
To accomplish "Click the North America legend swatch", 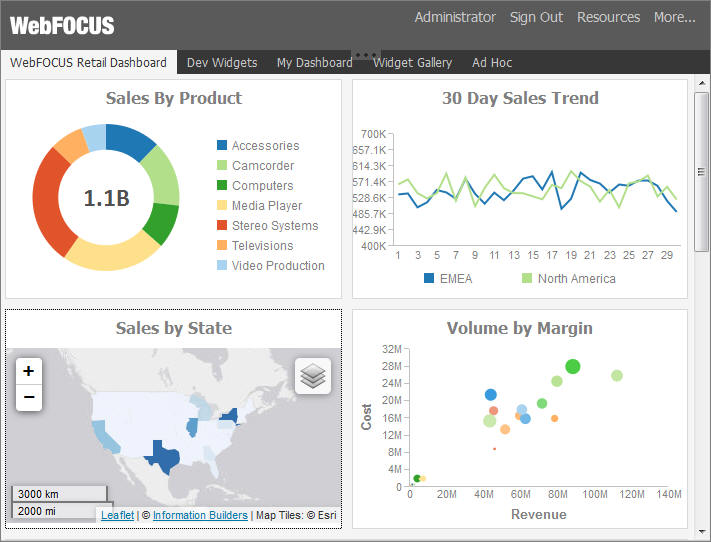I will point(527,278).
